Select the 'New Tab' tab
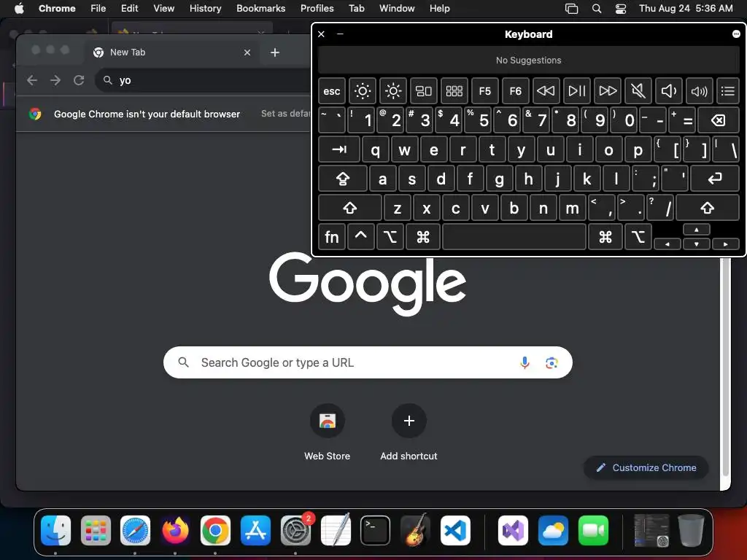The image size is (747, 560). click(172, 52)
